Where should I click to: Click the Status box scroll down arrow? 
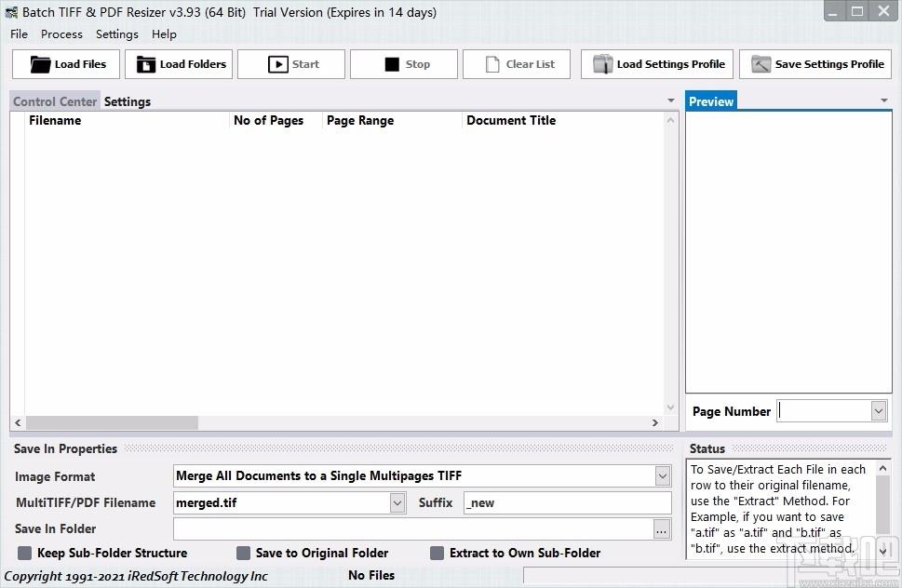(883, 550)
